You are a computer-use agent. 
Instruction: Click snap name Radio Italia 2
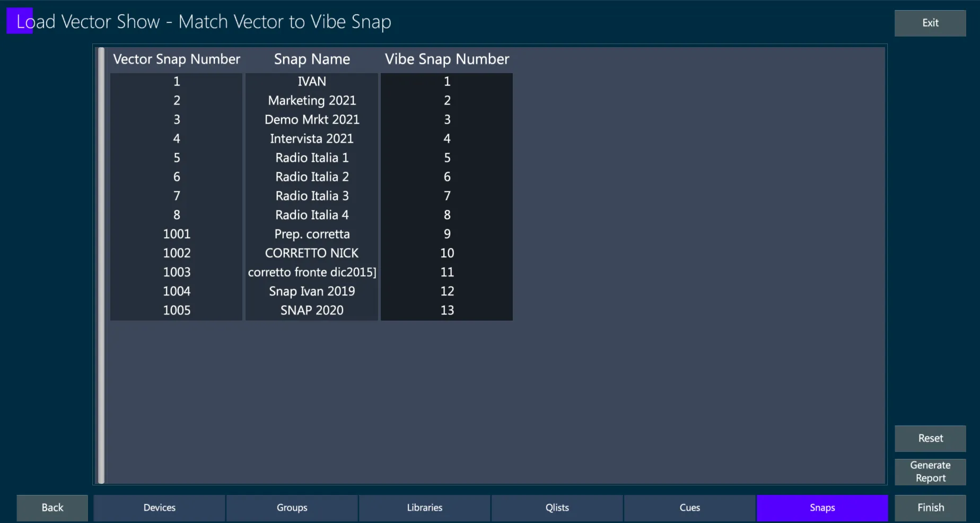tap(312, 177)
